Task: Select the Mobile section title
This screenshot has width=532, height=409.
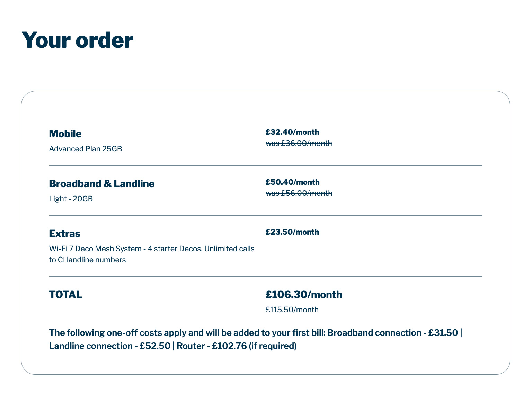Action: [65, 134]
